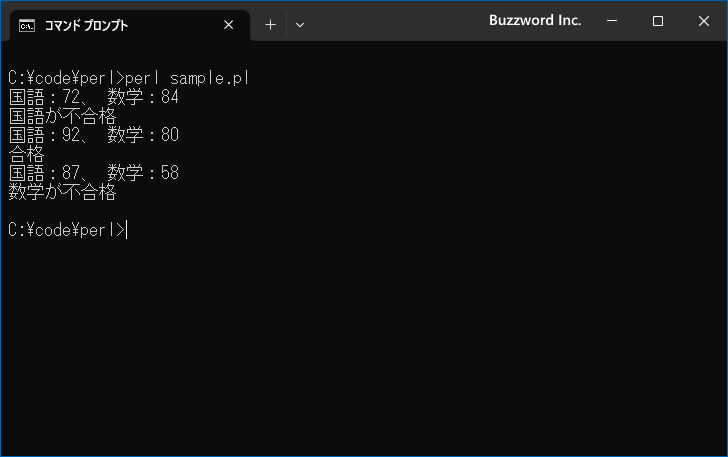The width and height of the screenshot is (728, 457).
Task: Close the terminal window
Action: click(704, 20)
